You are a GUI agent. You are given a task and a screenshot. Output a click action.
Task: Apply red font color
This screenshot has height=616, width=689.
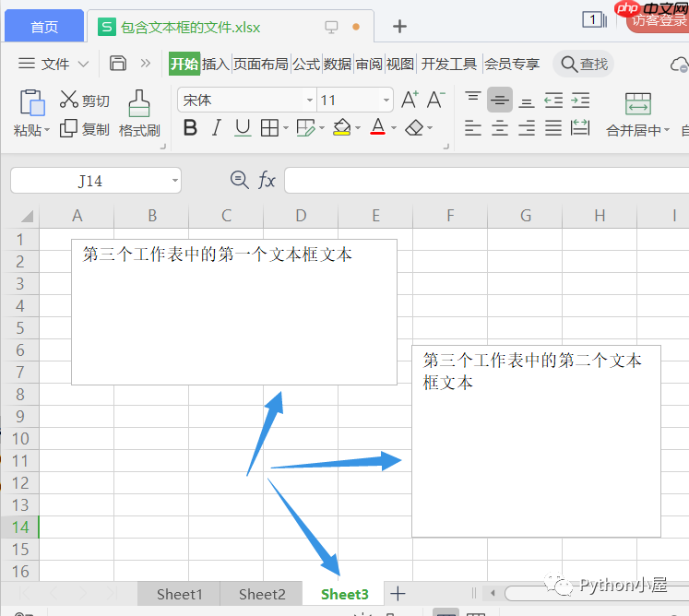378,127
